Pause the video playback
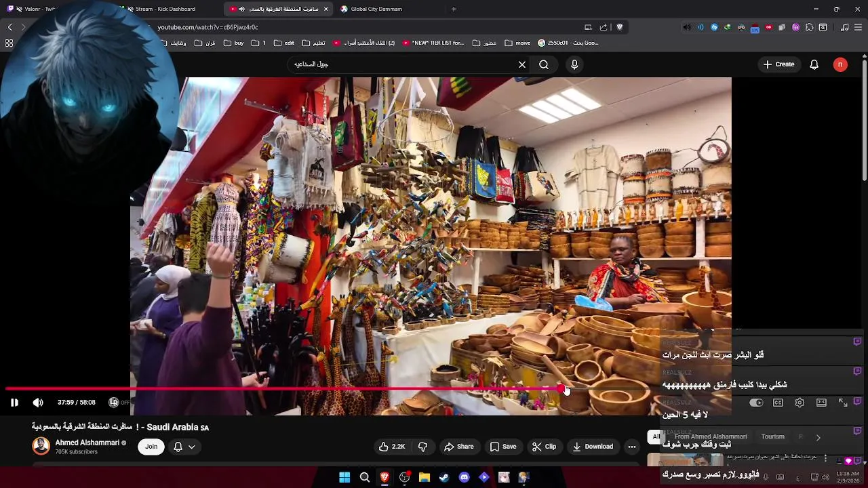868x488 pixels. 14,403
